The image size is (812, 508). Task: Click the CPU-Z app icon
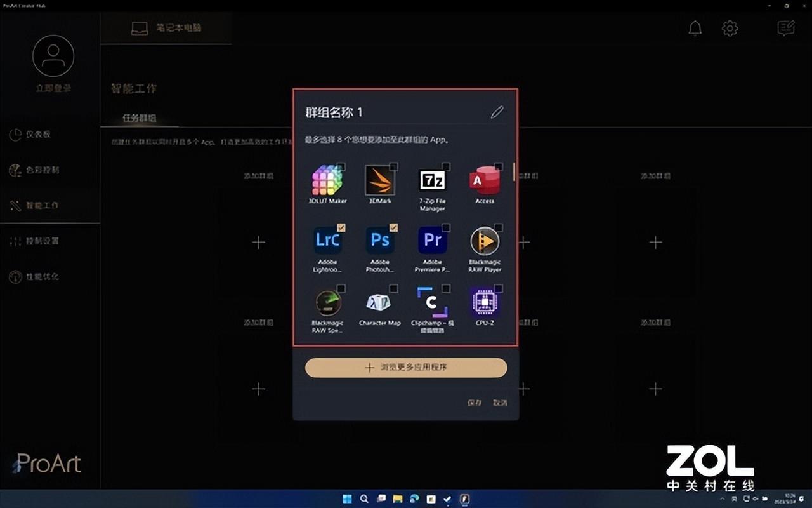point(485,303)
